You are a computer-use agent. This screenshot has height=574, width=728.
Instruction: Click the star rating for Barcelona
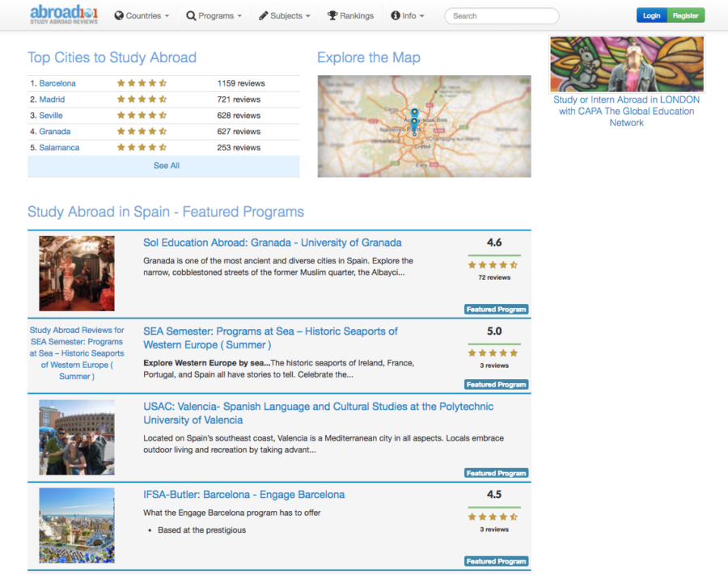point(142,83)
